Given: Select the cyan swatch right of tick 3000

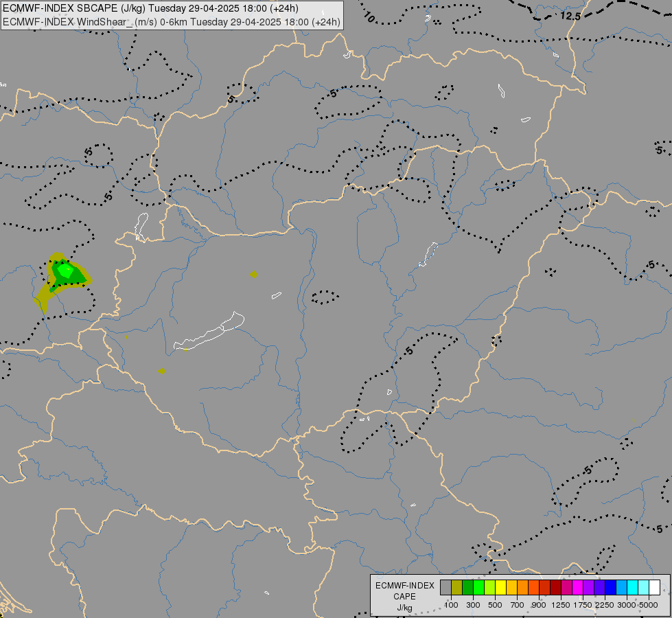Looking at the screenshot, I should point(633,588).
